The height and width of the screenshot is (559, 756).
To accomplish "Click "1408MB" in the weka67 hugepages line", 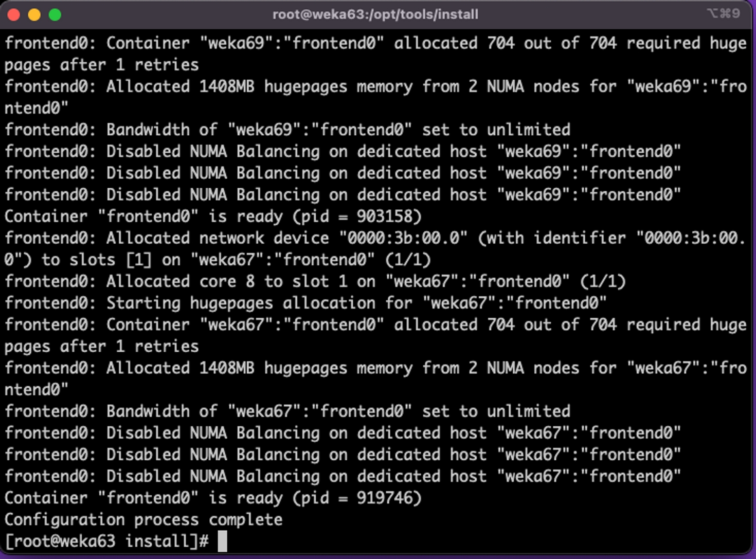I will click(x=227, y=368).
